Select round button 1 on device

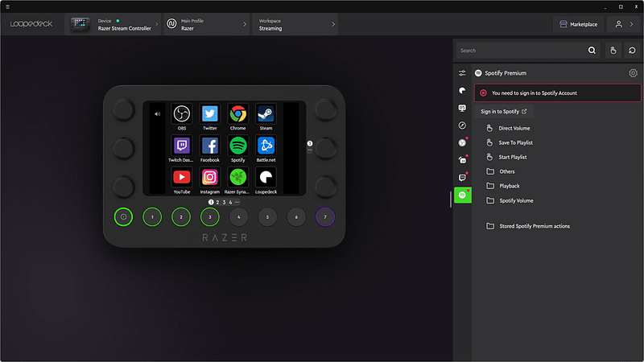(152, 216)
